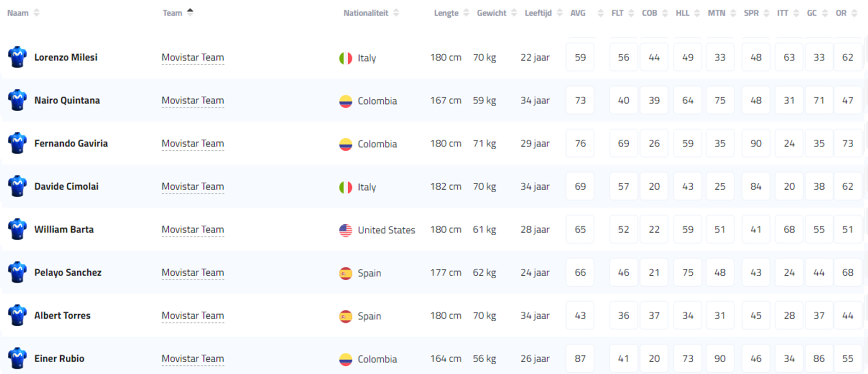Click the Colombia flag in Einer Rubio's row
The height and width of the screenshot is (374, 868).
coord(345,359)
